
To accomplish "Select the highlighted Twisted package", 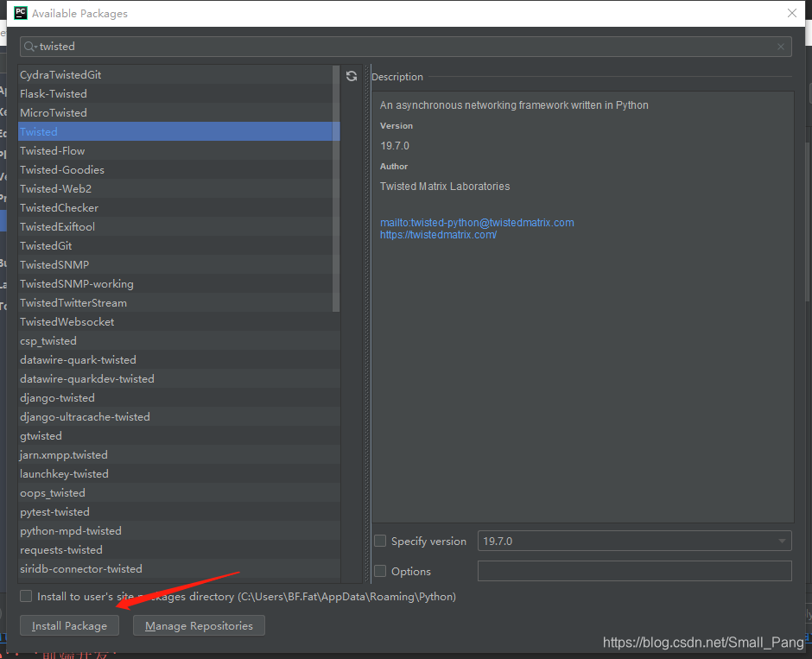I will [179, 131].
